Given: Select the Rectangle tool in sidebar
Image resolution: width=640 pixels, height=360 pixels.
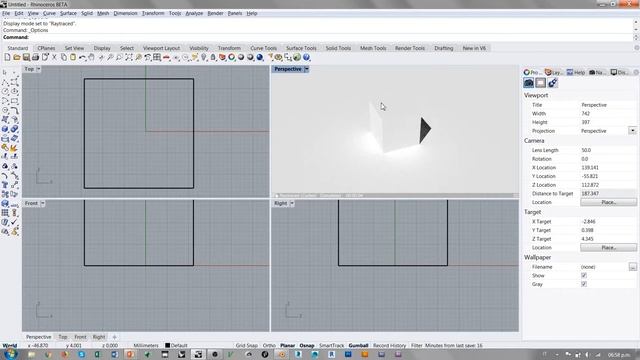Looking at the screenshot, I should coord(14,100).
